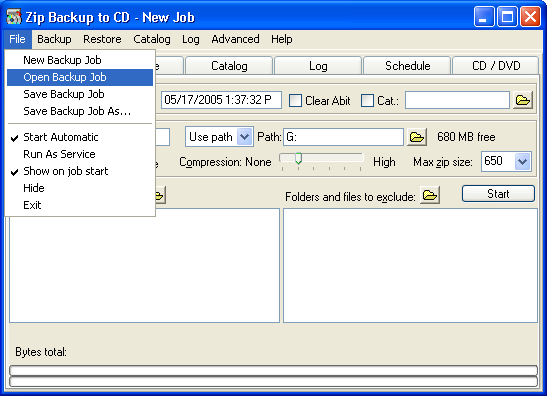Choose Hide from the File menu
The width and height of the screenshot is (547, 396).
click(x=80, y=188)
